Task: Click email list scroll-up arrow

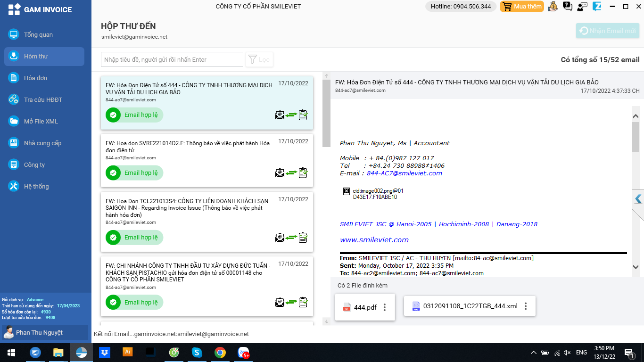Action: click(326, 75)
